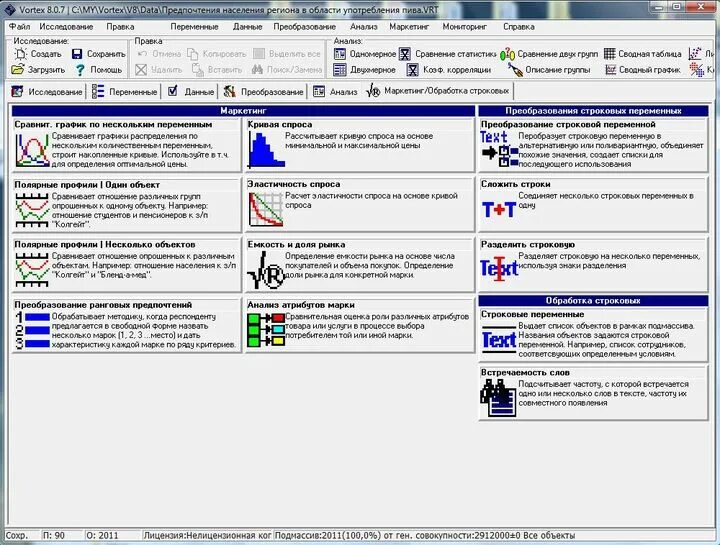Click the Вставить toolbar button
Screen dimensions: 720x545
[217, 70]
